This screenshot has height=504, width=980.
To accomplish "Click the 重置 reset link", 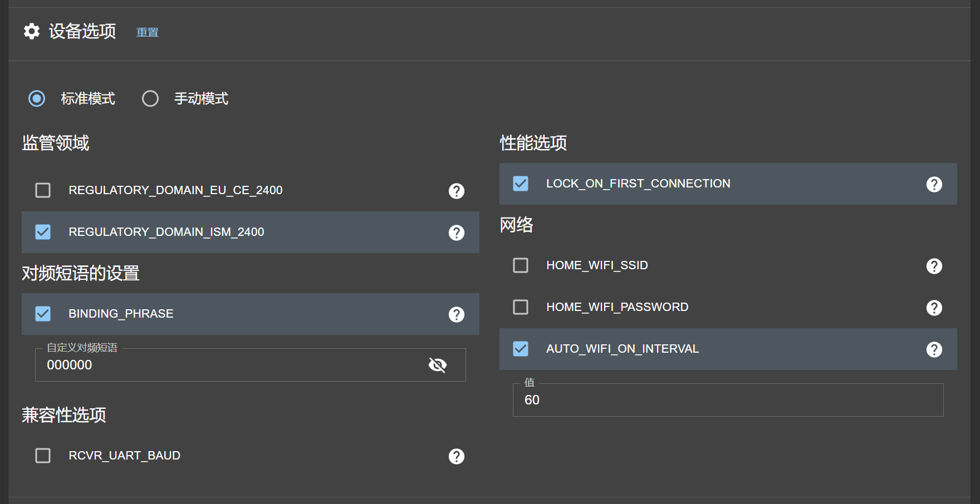I will pos(148,32).
